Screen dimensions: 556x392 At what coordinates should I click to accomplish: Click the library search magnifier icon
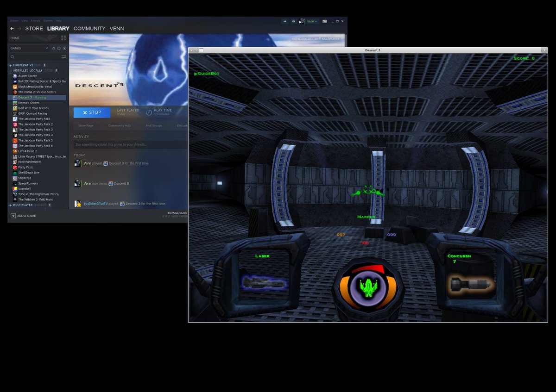[13, 57]
